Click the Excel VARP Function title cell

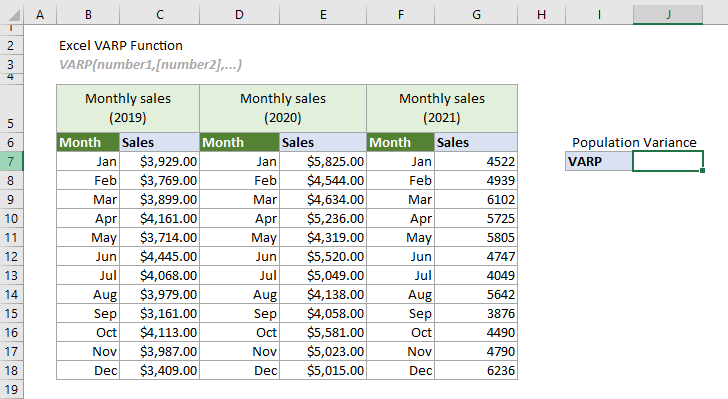121,46
